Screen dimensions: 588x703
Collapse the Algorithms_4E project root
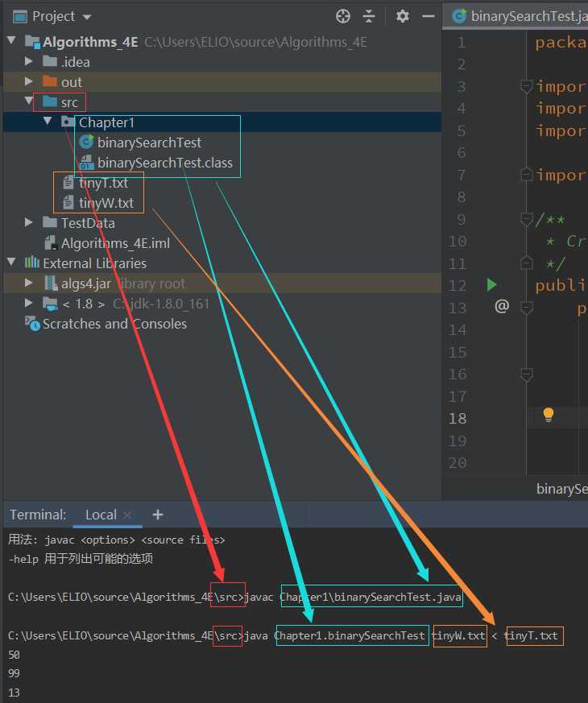click(11, 41)
